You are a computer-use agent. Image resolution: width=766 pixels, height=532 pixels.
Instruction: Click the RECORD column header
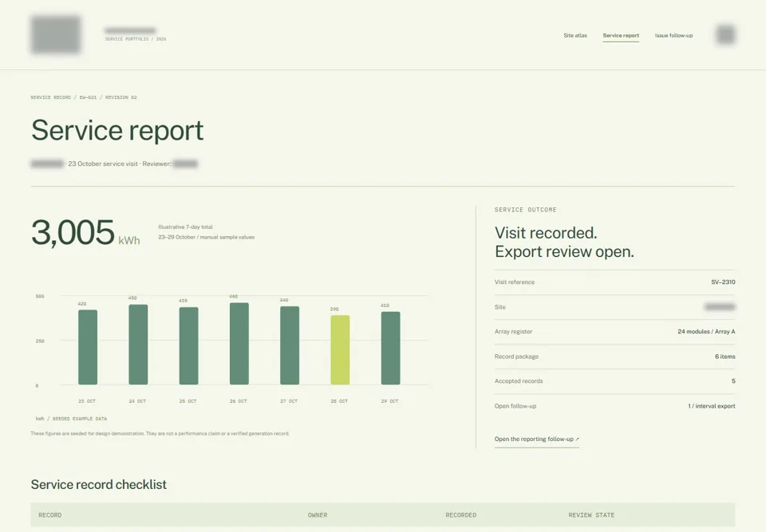(49, 515)
